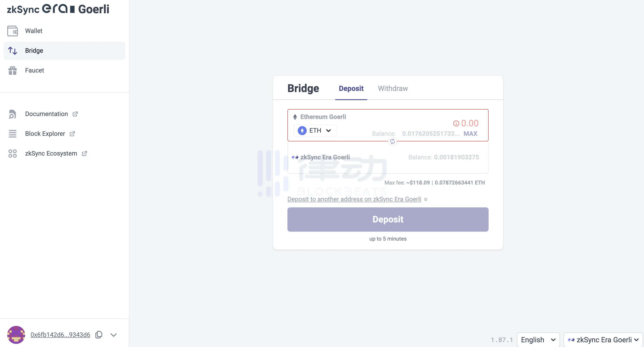The image size is (644, 347).
Task: Expand the ETH token selector dropdown
Action: point(315,130)
